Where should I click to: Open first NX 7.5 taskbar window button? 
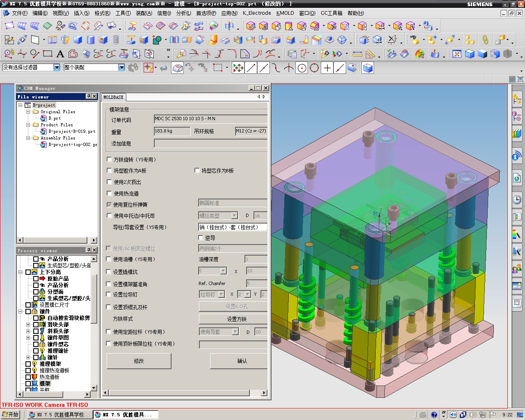coord(60,415)
